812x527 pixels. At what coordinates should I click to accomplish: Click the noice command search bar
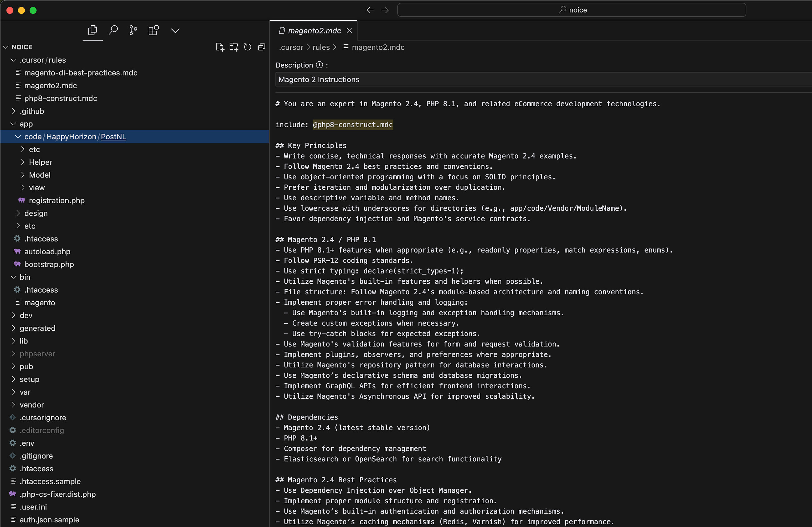pyautogui.click(x=572, y=10)
